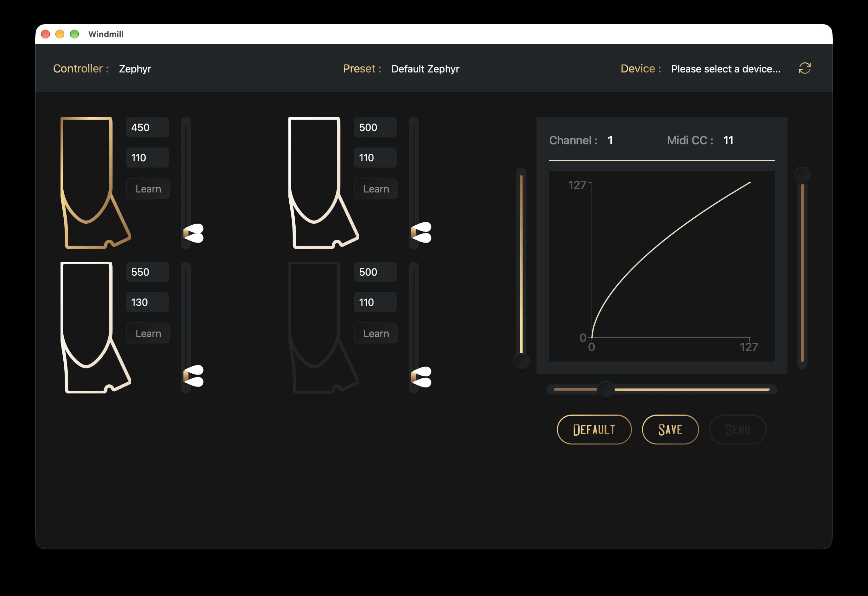This screenshot has width=868, height=596.
Task: Click Learn for the 450 pedal
Action: [x=148, y=189]
